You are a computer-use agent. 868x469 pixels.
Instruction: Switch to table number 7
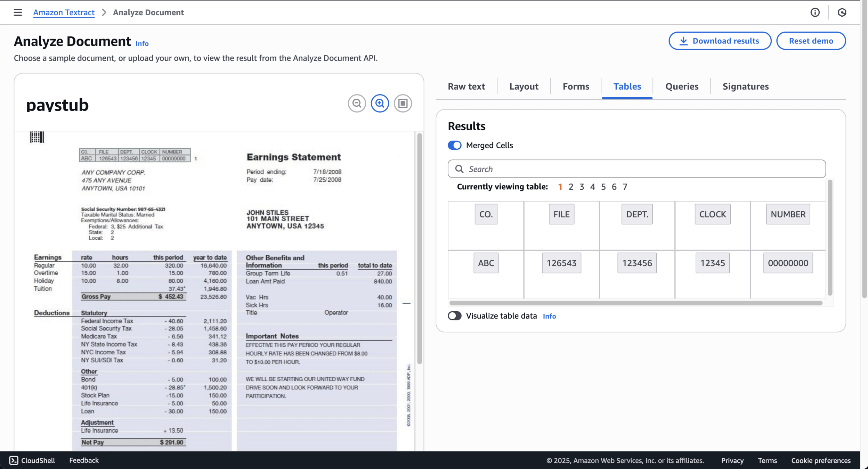point(625,187)
